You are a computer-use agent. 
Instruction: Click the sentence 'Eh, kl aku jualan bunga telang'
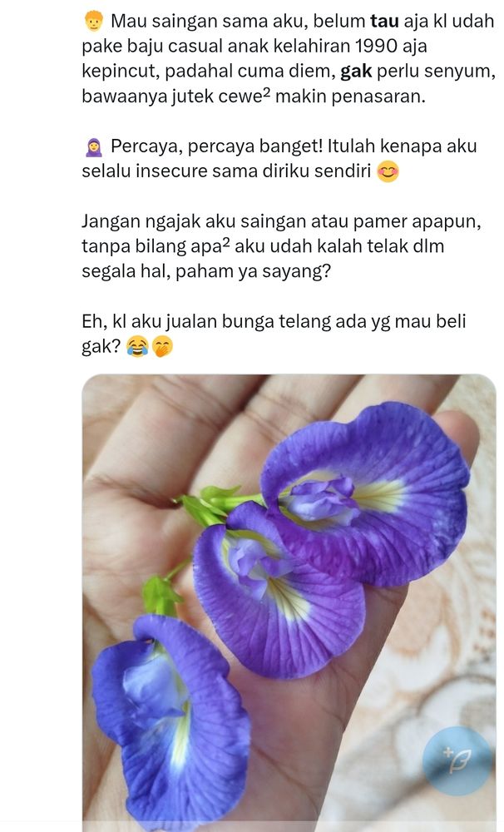222,321
